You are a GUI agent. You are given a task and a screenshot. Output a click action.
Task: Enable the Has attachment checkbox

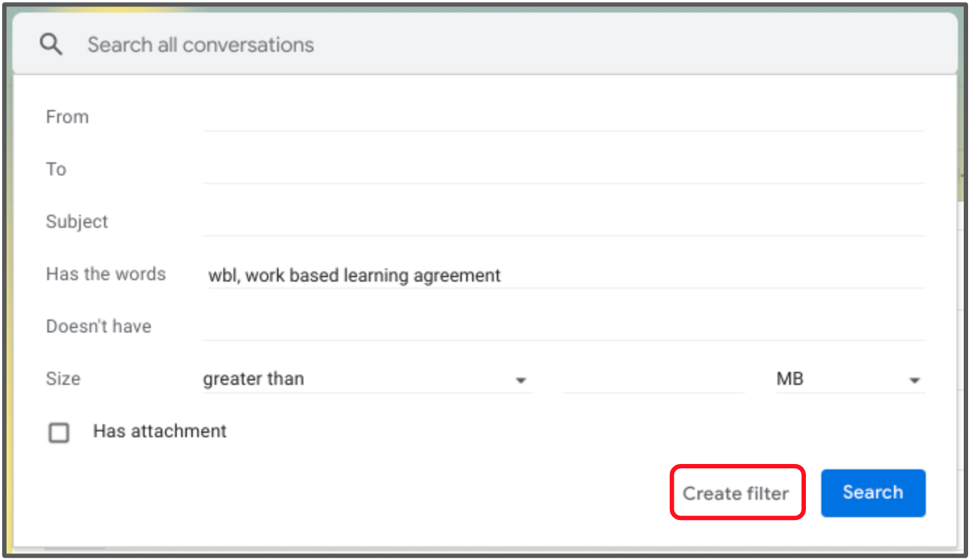pyautogui.click(x=59, y=432)
